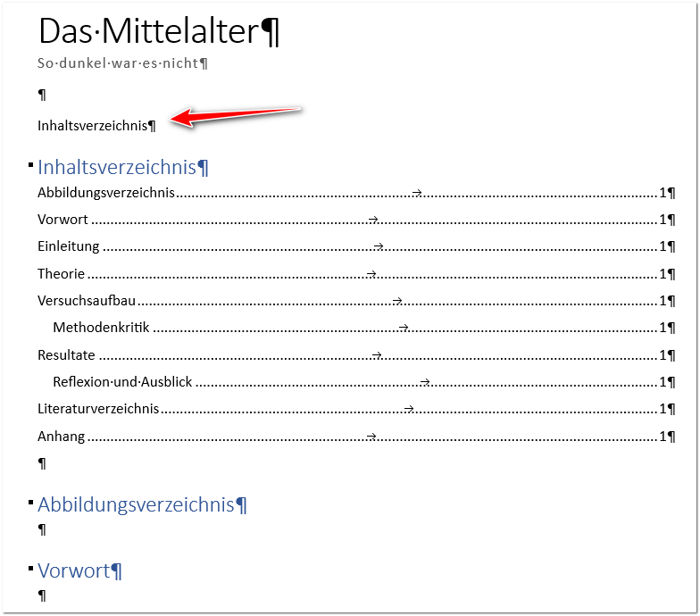Open the Reflexion und Ausblick contents entry

(x=122, y=382)
